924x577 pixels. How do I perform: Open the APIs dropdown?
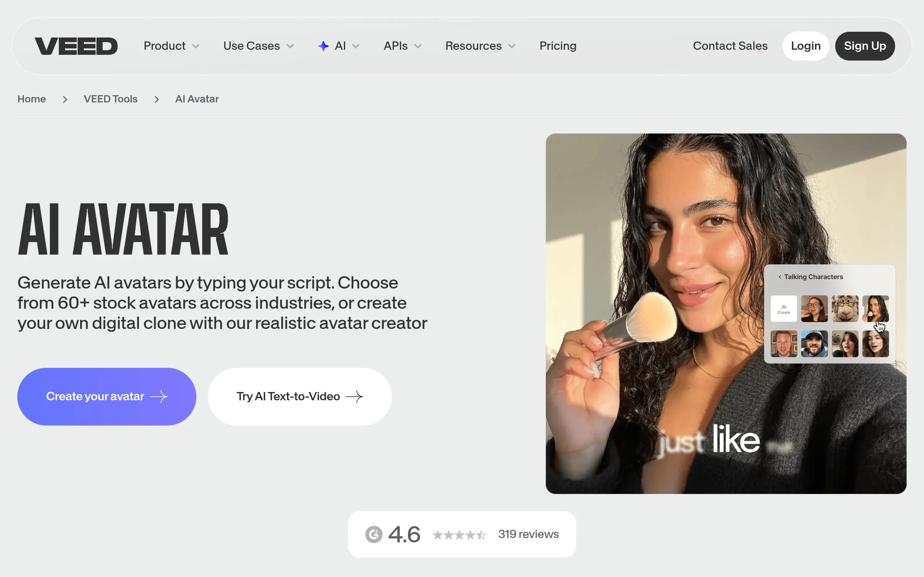(x=402, y=46)
